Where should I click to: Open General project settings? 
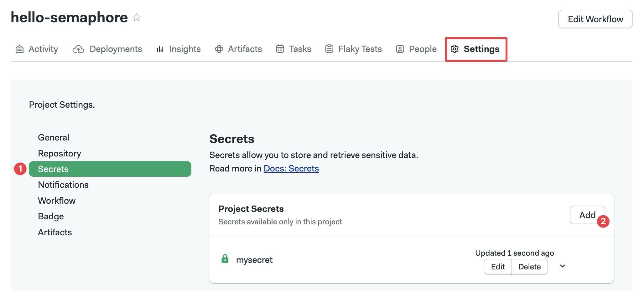coord(54,137)
